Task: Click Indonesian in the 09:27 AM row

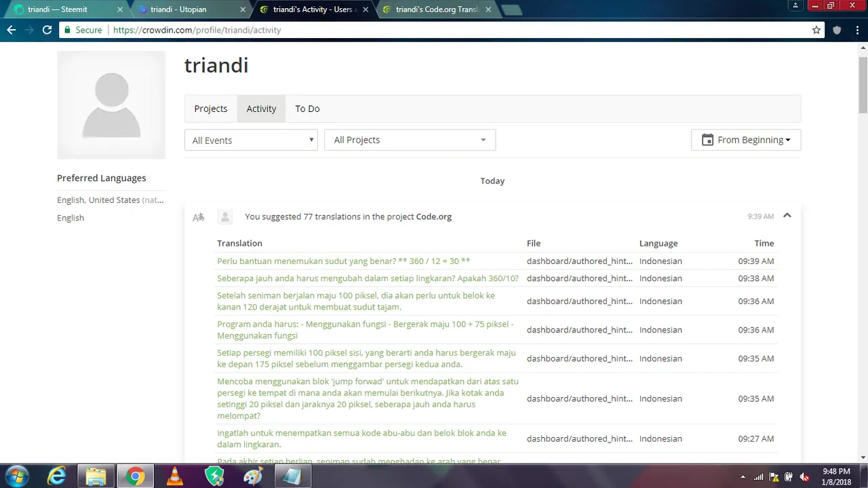Action: [x=660, y=438]
